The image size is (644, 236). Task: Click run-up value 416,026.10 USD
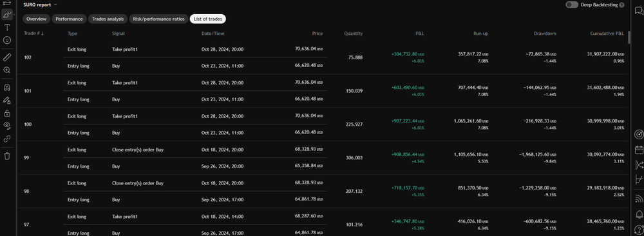[473, 221]
